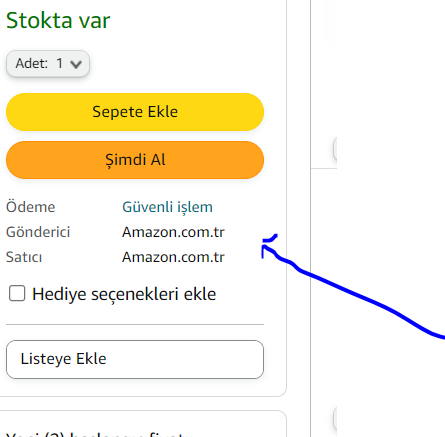Viewport: 445px width, 437px height.
Task: Click the chevron arrow in Adet selector
Action: coord(76,64)
